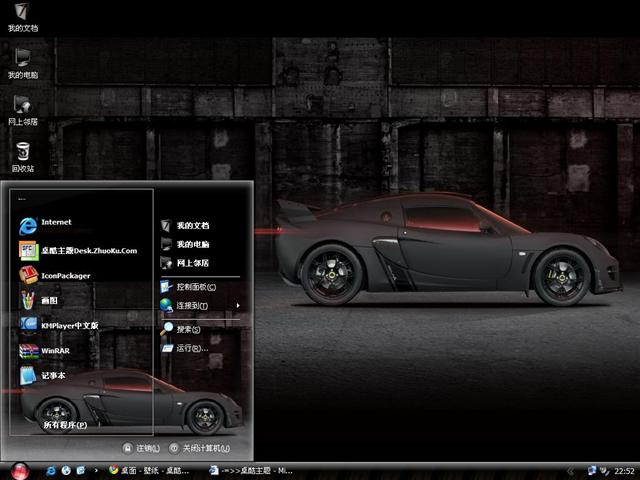The height and width of the screenshot is (480, 640).
Task: Open the 回收站 Recycle Bin desktop icon
Action: click(x=22, y=155)
